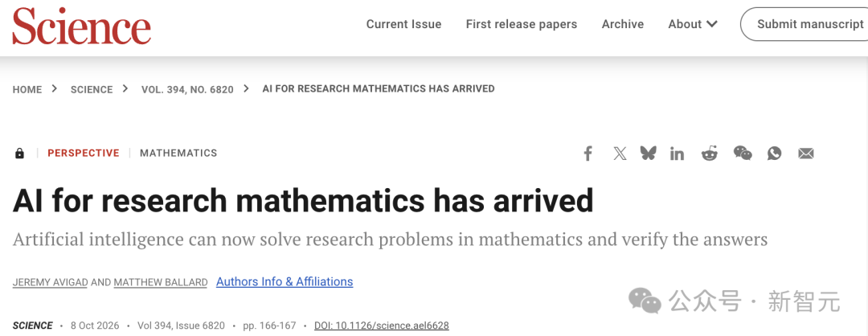Share article via WeChat
This screenshot has width=868, height=336.
point(743,154)
